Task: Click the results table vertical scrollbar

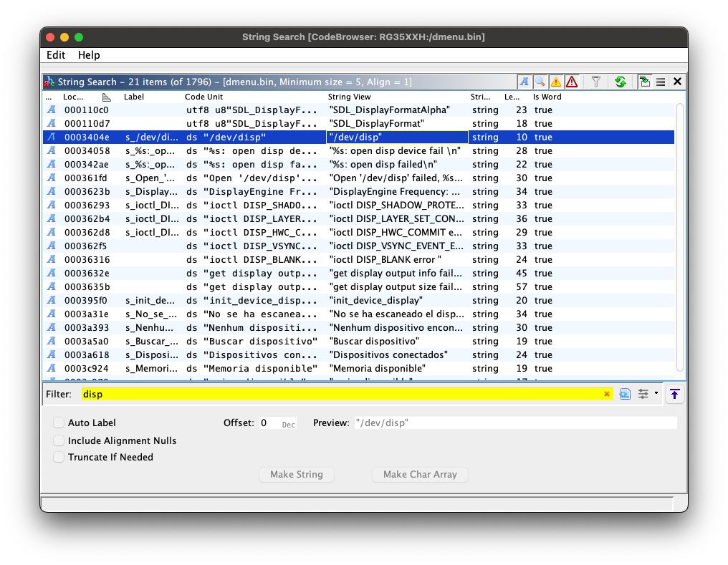Action: 680,237
